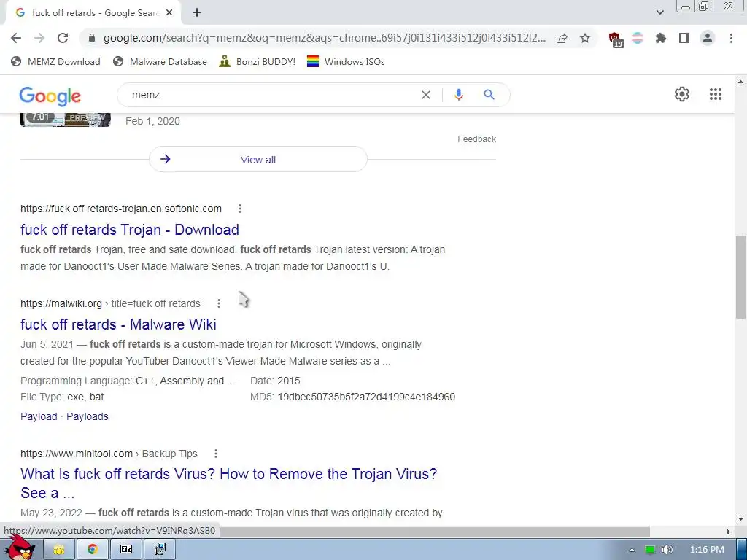
Task: Open the How to Remove Trojan result
Action: [228, 483]
